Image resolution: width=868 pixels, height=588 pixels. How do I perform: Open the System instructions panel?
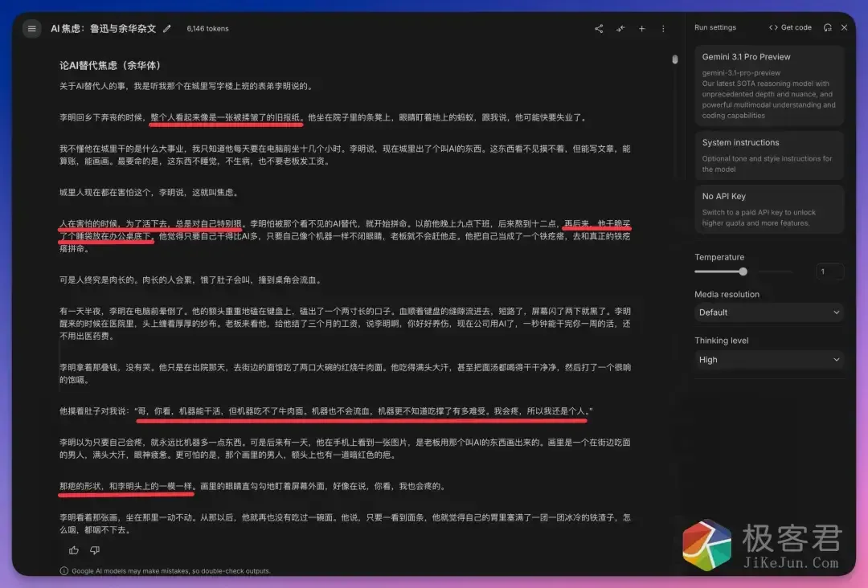point(768,155)
